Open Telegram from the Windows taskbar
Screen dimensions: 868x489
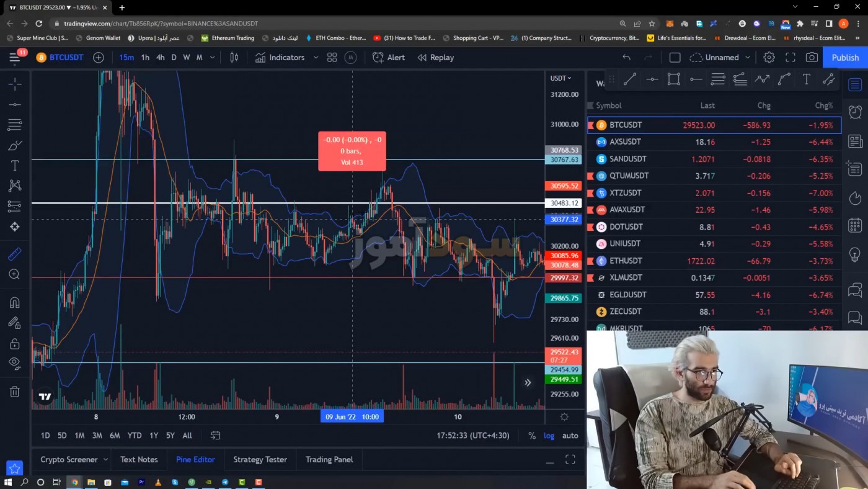pos(225,482)
